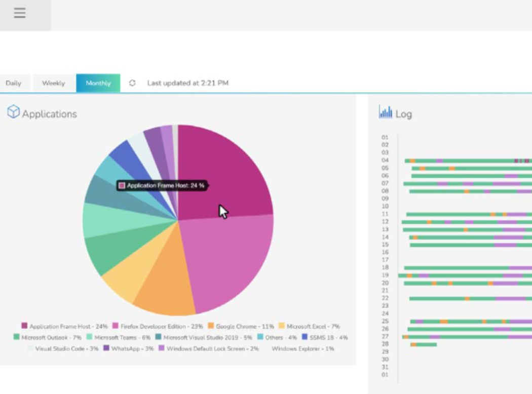Click the Applications cube icon
The image size is (532, 394).
pyautogui.click(x=14, y=112)
